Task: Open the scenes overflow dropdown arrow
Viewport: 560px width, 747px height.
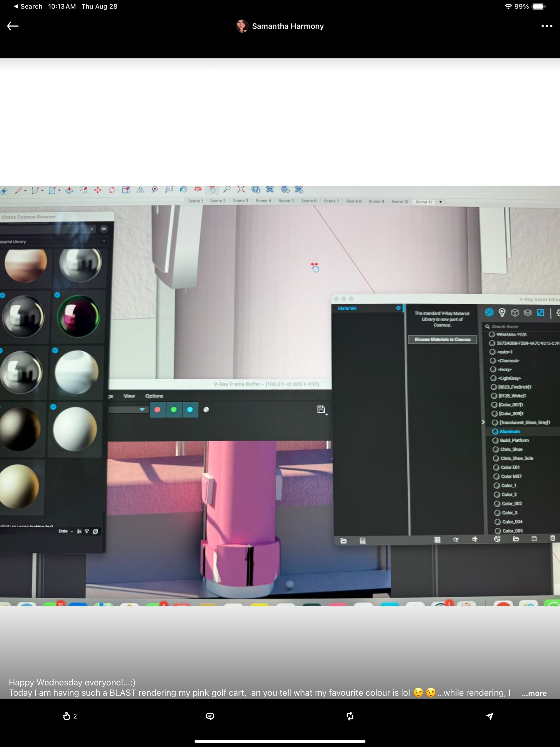Action: click(x=440, y=202)
